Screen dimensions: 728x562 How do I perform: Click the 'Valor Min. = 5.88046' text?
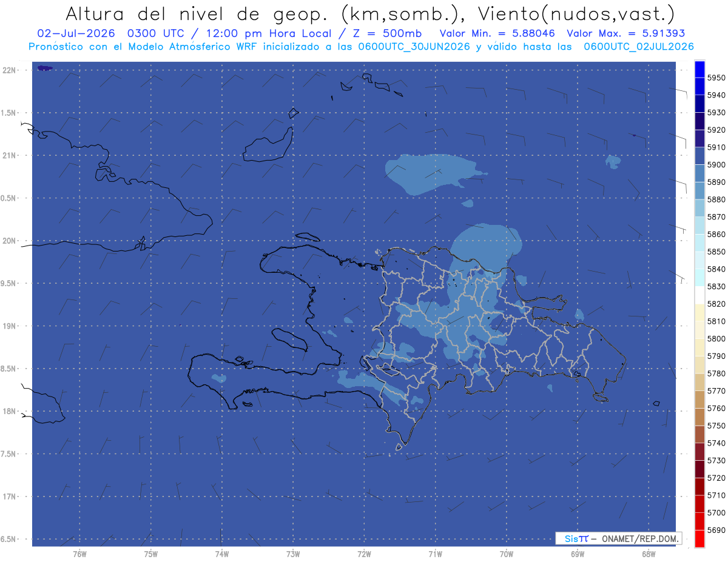(x=497, y=33)
